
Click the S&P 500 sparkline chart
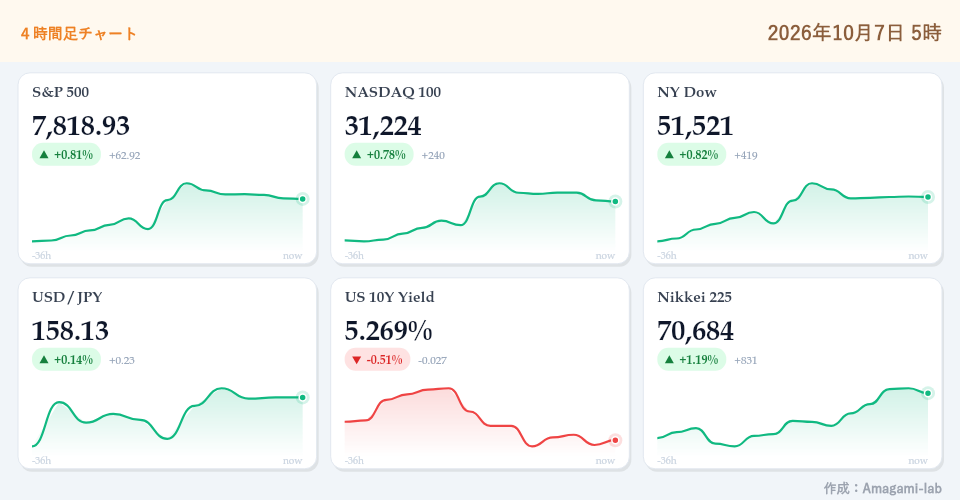[167, 215]
